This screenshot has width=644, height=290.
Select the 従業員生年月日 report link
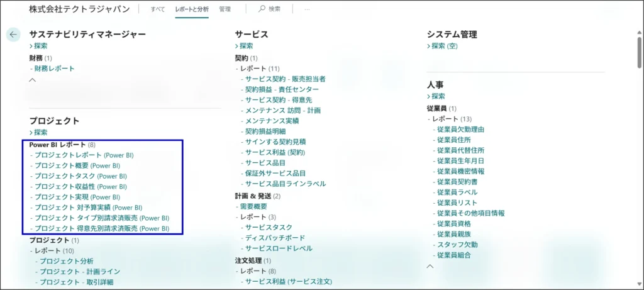point(460,160)
